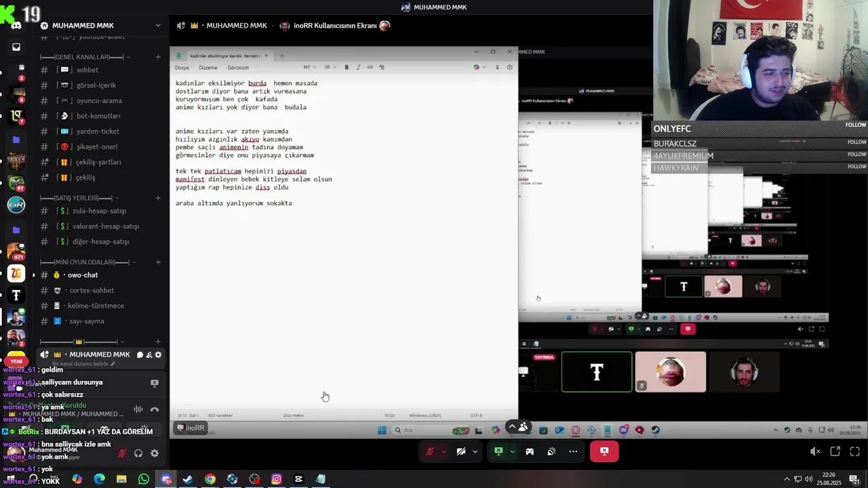Screen dimensions: 868x488
Task: Select the bearded man participant tile
Action: click(x=745, y=372)
